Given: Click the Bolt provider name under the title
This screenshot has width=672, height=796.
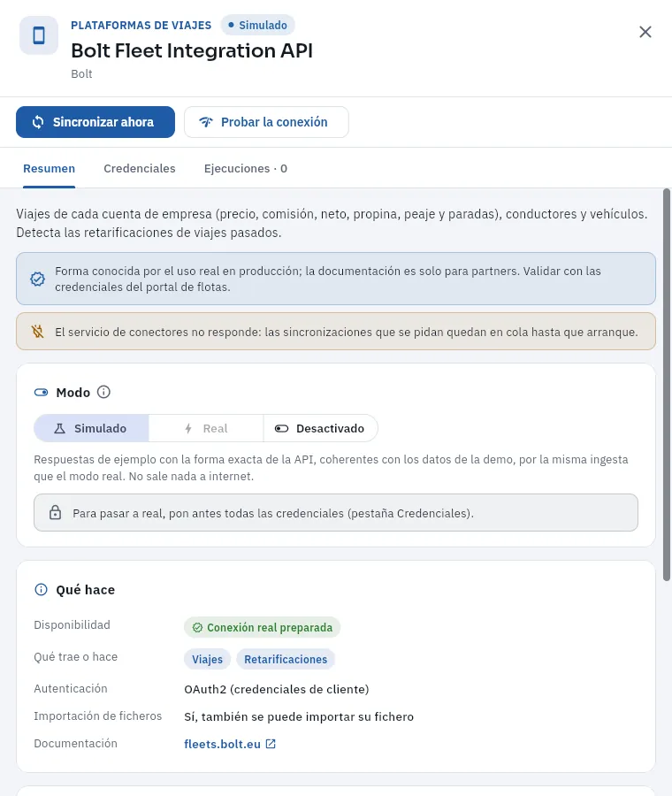Looking at the screenshot, I should pos(81,74).
